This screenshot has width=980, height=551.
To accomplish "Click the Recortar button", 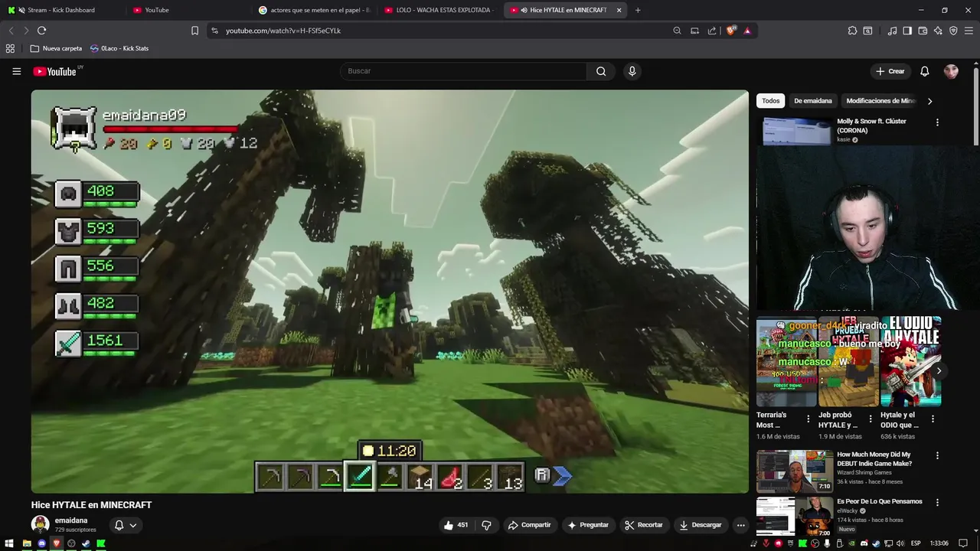I will (644, 525).
